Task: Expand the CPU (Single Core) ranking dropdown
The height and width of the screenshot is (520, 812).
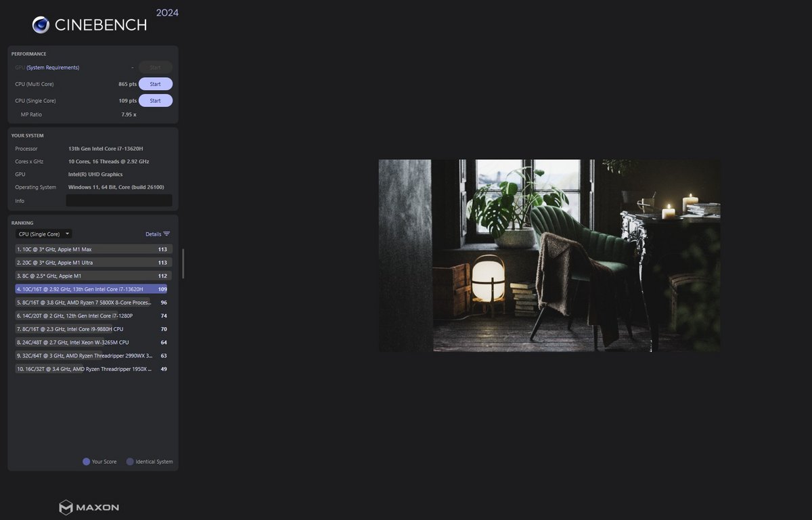Action: 44,234
